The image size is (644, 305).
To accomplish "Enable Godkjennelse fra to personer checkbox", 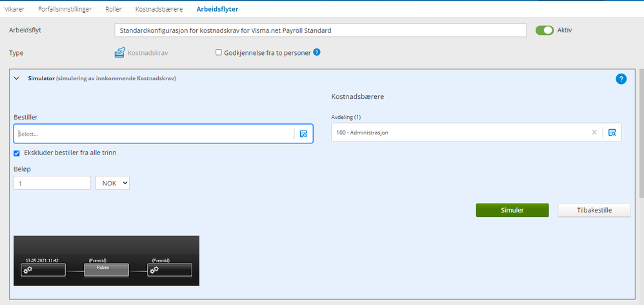I will [219, 52].
